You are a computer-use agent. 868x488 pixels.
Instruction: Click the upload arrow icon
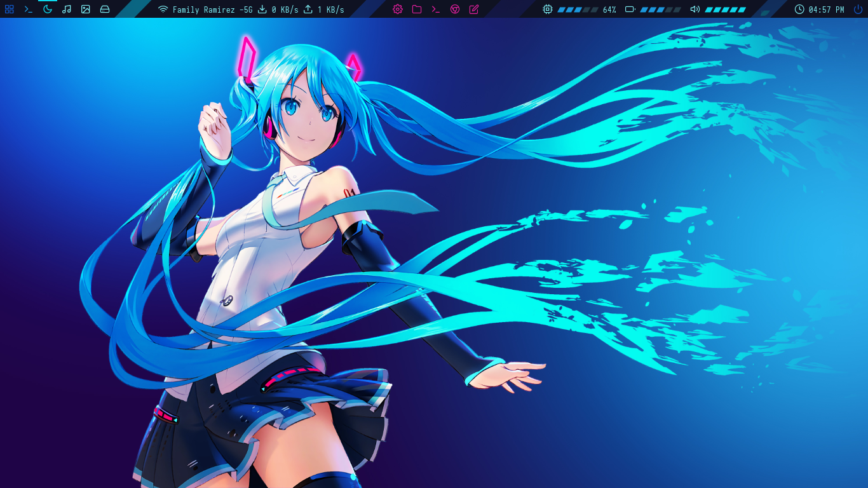[x=308, y=10]
